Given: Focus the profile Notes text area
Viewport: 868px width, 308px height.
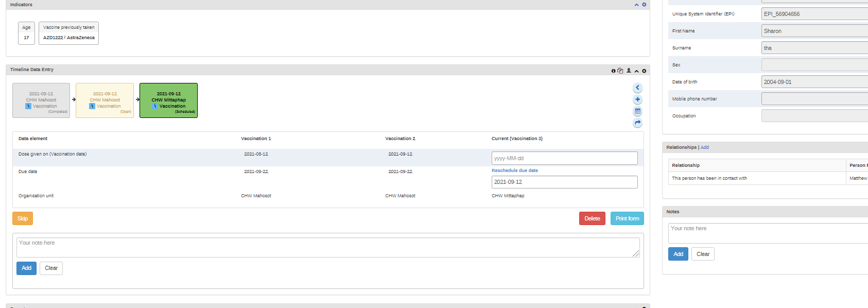Looking at the screenshot, I should pyautogui.click(x=768, y=233).
